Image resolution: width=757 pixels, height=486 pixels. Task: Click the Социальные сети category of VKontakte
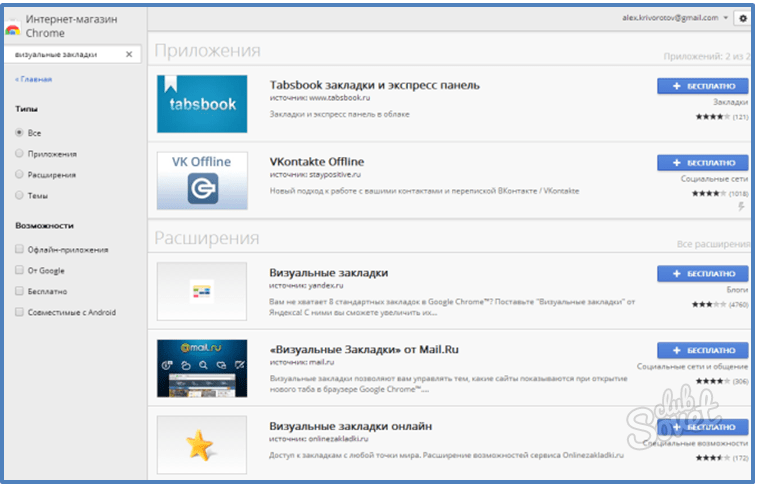point(715,179)
